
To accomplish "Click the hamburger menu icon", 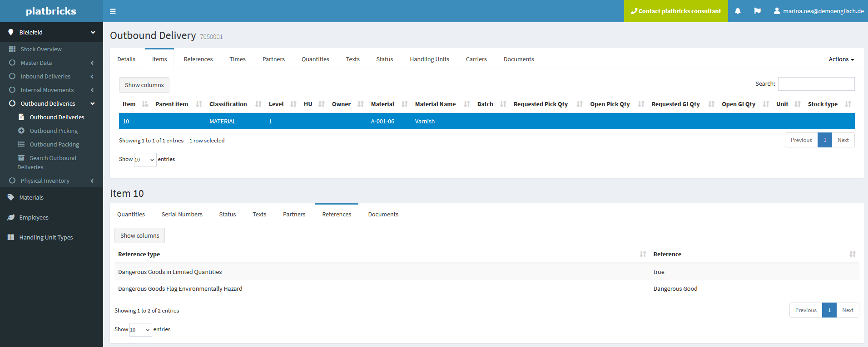I will (x=113, y=11).
